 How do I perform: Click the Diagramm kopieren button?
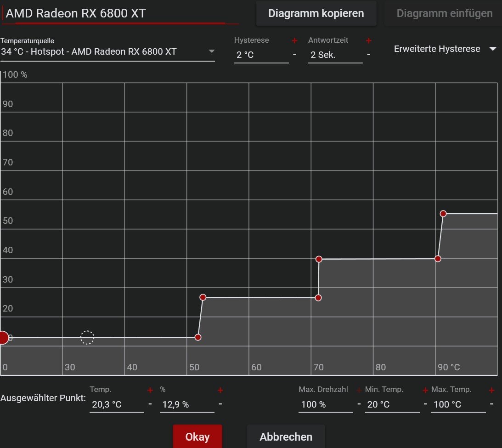pyautogui.click(x=316, y=13)
